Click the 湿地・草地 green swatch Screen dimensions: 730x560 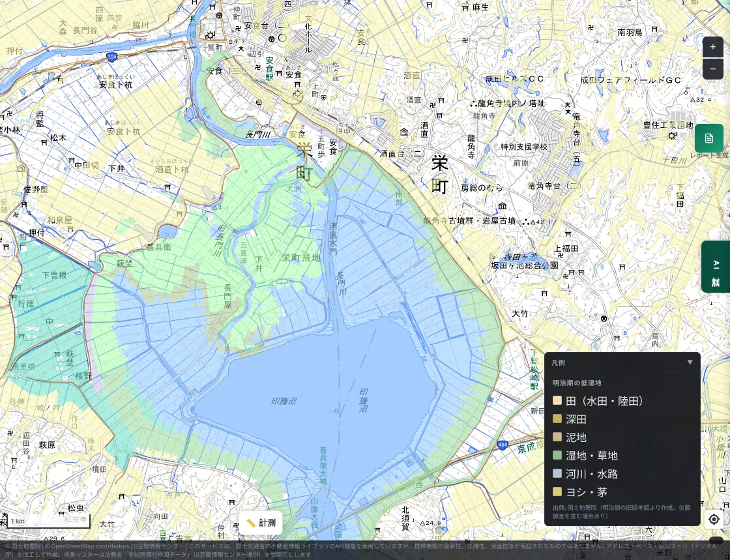(557, 455)
